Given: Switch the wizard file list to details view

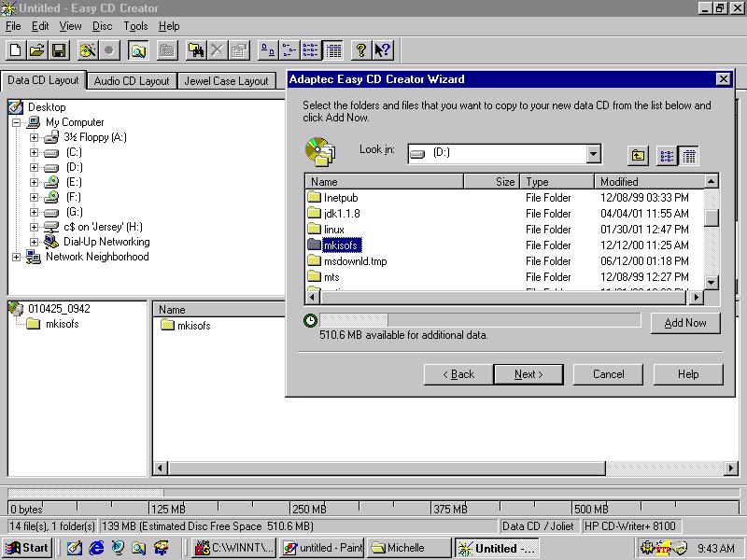Looking at the screenshot, I should click(x=688, y=156).
